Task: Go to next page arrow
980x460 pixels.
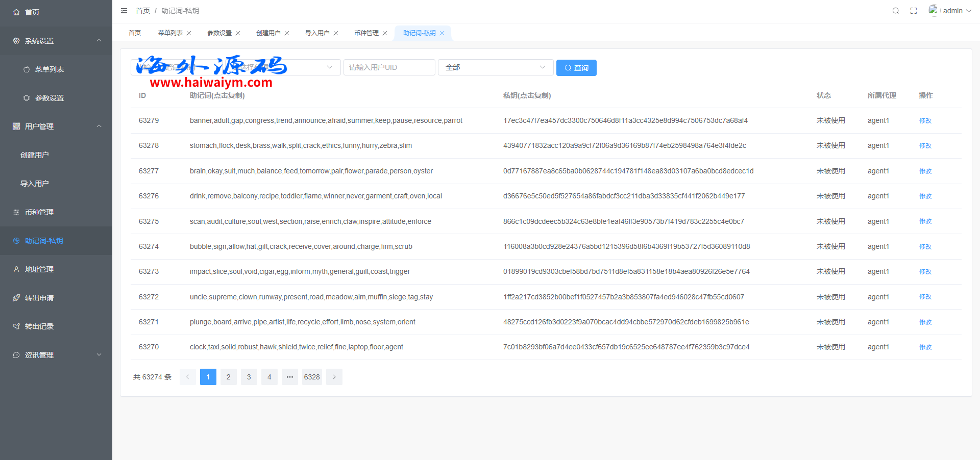Action: click(334, 377)
